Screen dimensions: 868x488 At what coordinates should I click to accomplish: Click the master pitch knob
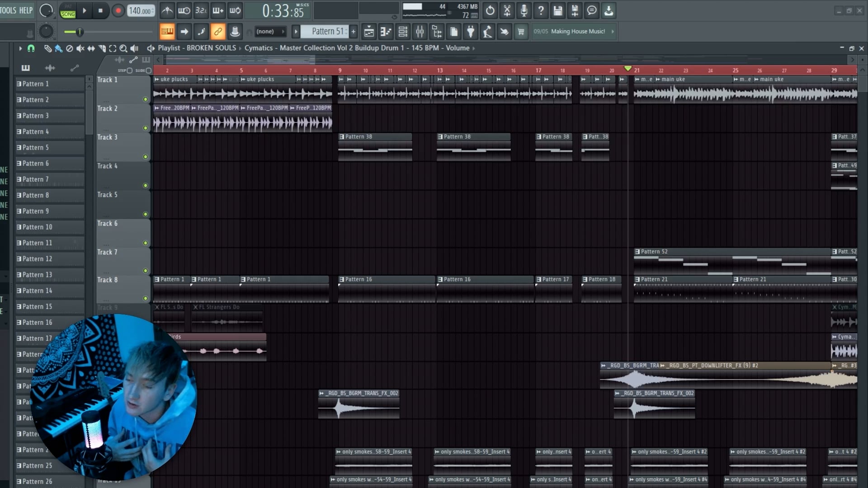coord(46,32)
